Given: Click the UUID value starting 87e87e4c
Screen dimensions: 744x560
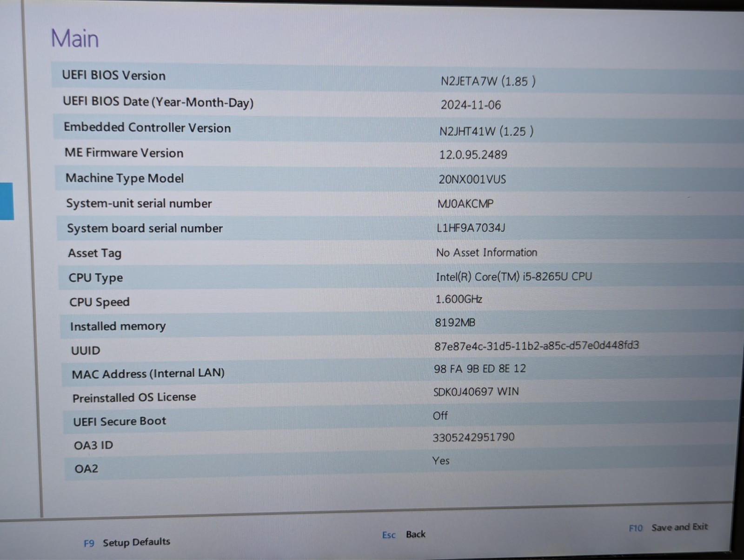Looking at the screenshot, I should click(x=537, y=345).
